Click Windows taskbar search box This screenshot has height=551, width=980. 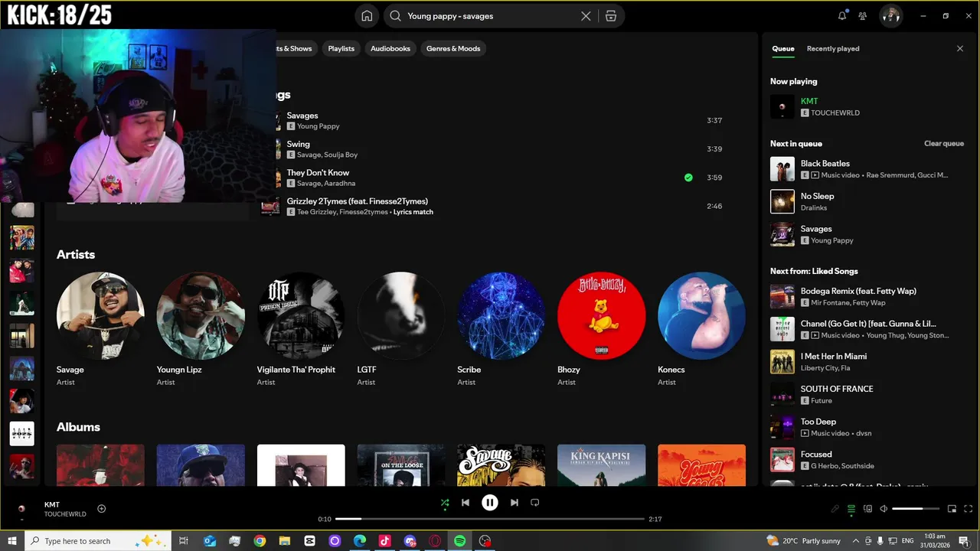click(x=98, y=541)
